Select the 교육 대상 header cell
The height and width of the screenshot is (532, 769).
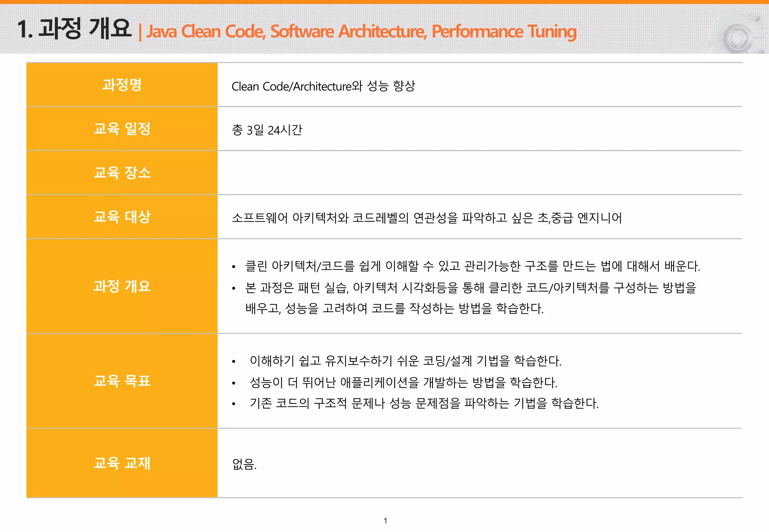[122, 216]
